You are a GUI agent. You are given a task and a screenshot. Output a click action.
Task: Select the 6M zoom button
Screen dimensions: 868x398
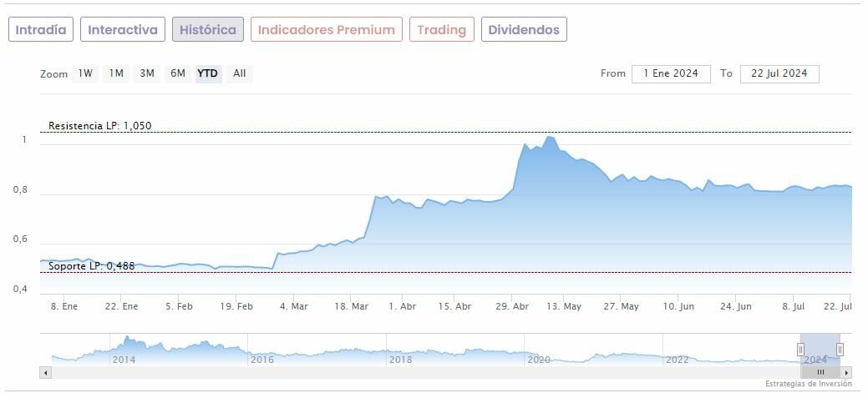(x=177, y=73)
